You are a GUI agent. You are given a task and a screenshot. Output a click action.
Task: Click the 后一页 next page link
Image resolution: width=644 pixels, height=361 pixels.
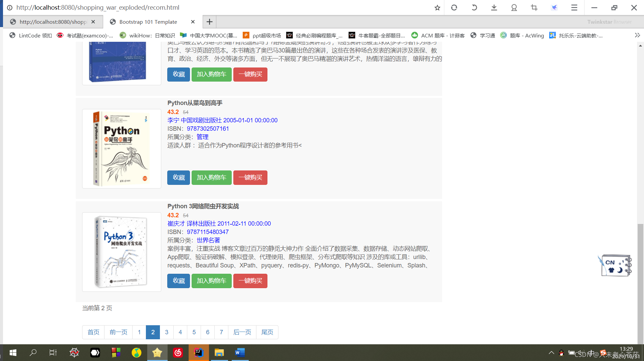tap(242, 332)
